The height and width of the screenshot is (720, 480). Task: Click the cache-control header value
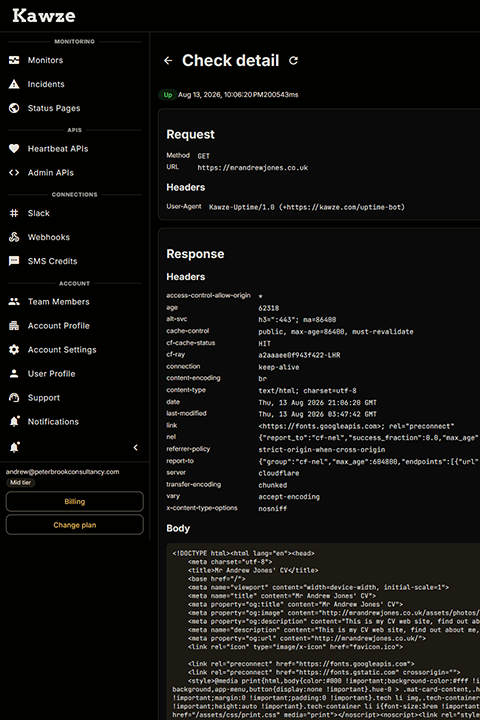click(x=336, y=332)
